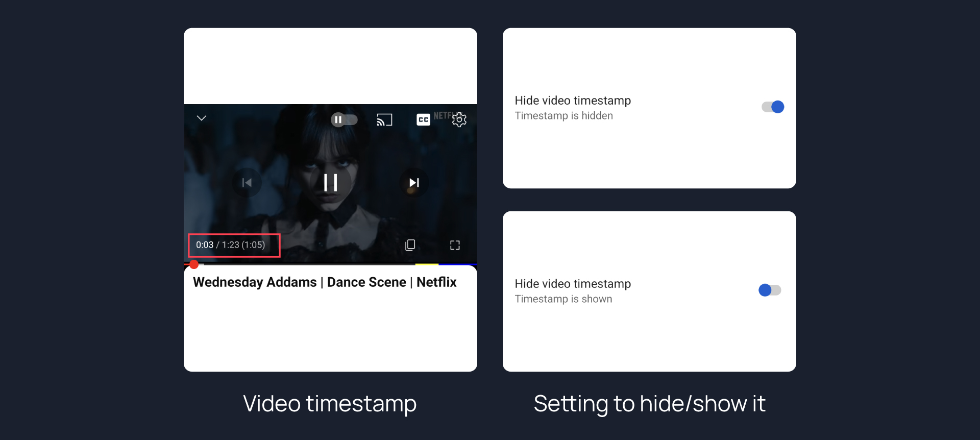Turn off the enabled Hide video timestamp toggle
The image size is (980, 440).
[x=773, y=107]
